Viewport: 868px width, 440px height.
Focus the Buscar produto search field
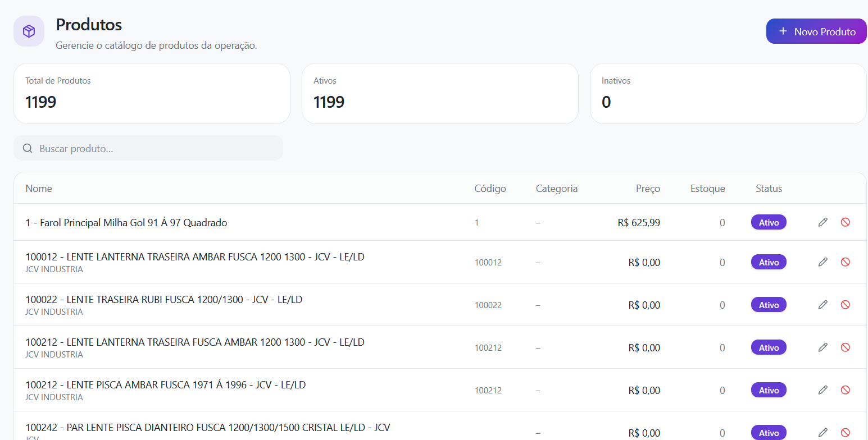(148, 149)
